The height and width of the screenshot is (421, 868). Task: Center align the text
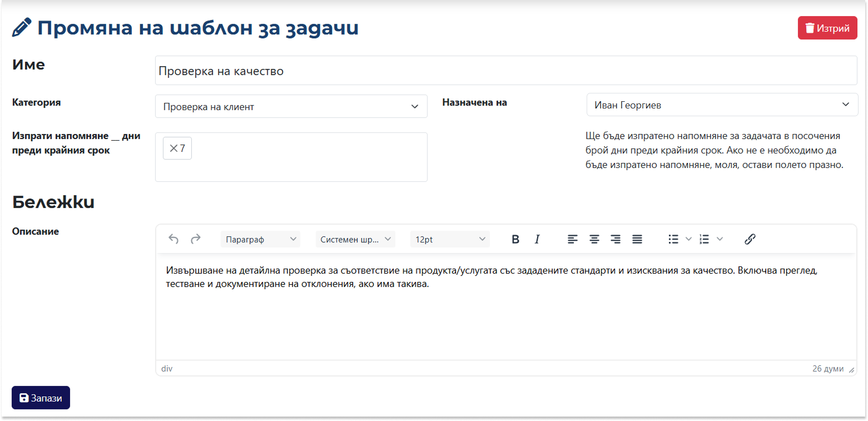[594, 239]
